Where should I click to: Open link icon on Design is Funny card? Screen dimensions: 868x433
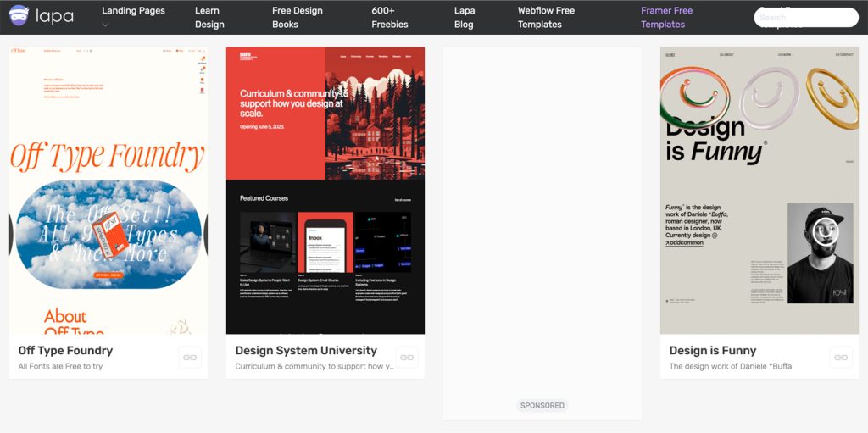841,357
